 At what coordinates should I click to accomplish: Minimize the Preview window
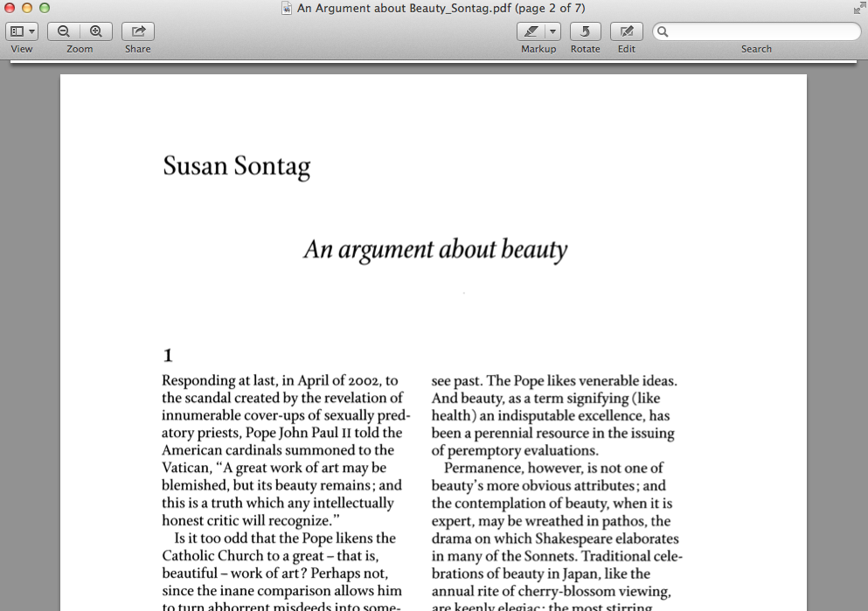pyautogui.click(x=26, y=8)
